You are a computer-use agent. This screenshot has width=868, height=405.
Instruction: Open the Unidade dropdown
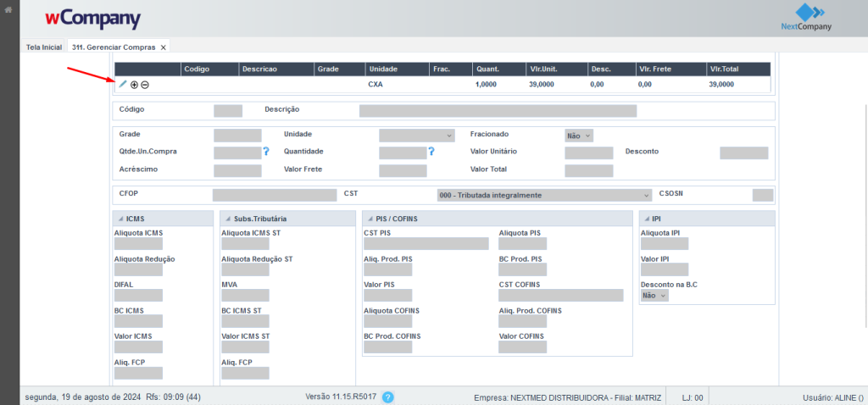(417, 135)
